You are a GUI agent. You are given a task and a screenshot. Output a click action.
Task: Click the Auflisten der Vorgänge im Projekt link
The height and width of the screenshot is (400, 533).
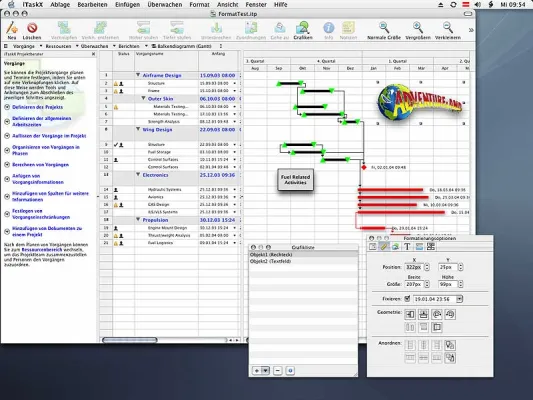49,136
